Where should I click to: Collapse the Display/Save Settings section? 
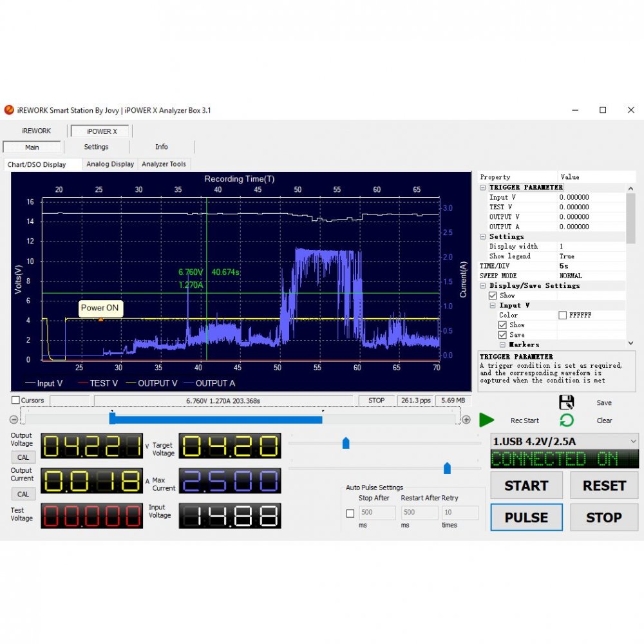(x=483, y=285)
